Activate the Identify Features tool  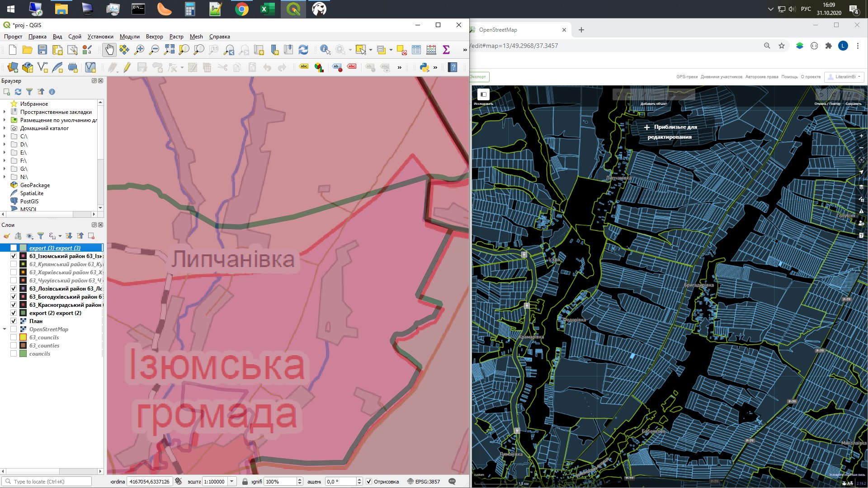click(x=325, y=50)
